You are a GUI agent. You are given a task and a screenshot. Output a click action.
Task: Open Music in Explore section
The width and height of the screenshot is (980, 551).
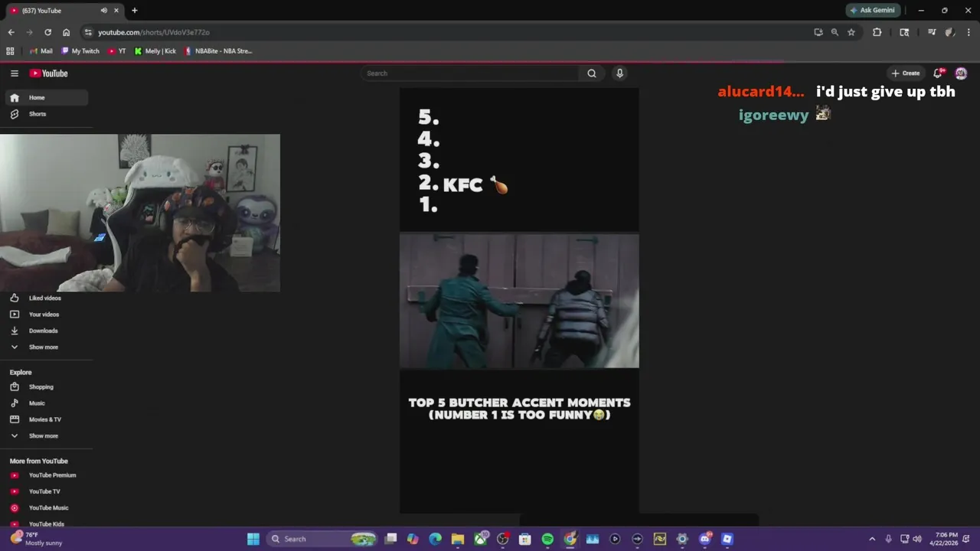point(46,403)
